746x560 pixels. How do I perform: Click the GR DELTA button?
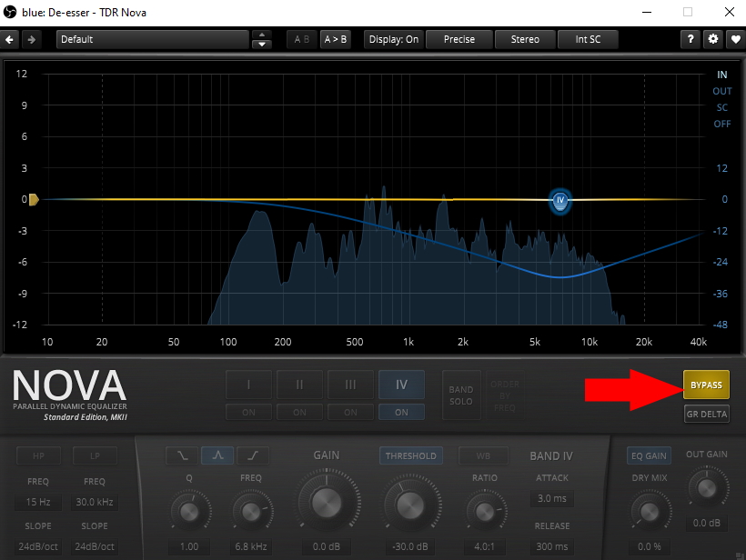click(x=706, y=415)
